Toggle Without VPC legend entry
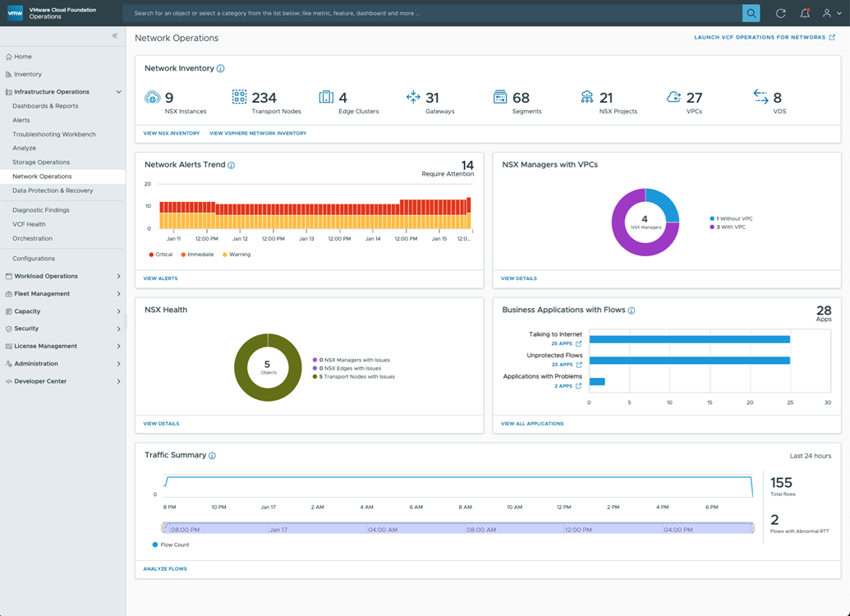This screenshot has width=850, height=616. tap(731, 218)
